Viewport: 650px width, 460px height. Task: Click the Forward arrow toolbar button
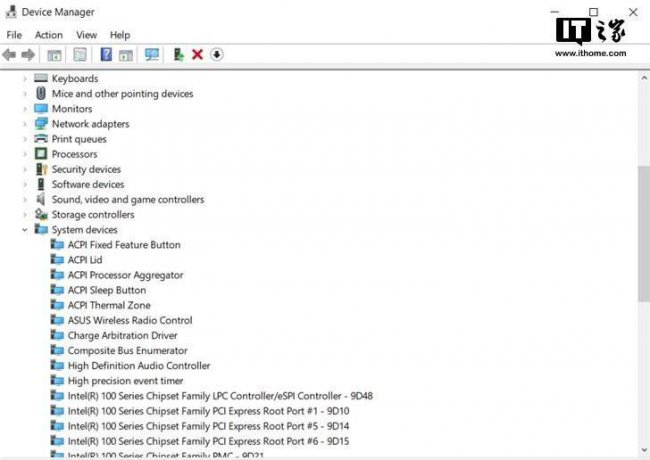(28, 54)
